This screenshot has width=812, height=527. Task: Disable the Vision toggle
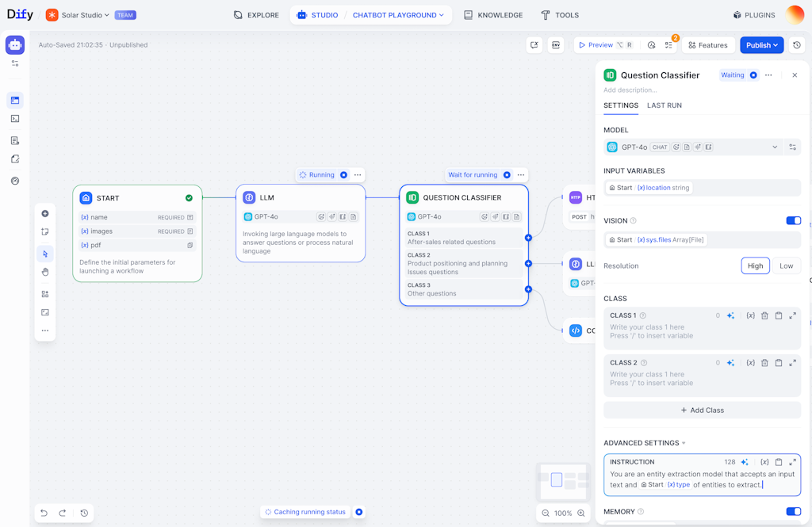click(x=793, y=220)
